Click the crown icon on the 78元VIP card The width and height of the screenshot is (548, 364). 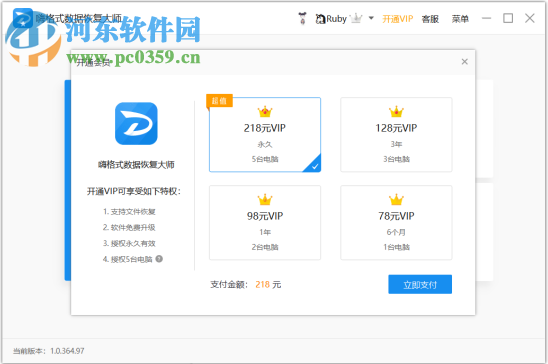(x=396, y=200)
